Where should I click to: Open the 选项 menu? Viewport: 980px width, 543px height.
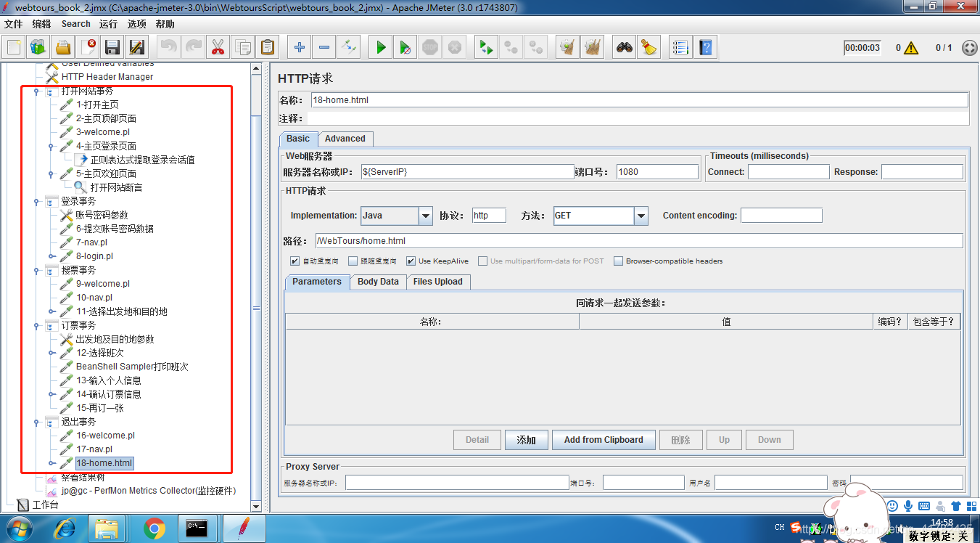click(x=136, y=24)
